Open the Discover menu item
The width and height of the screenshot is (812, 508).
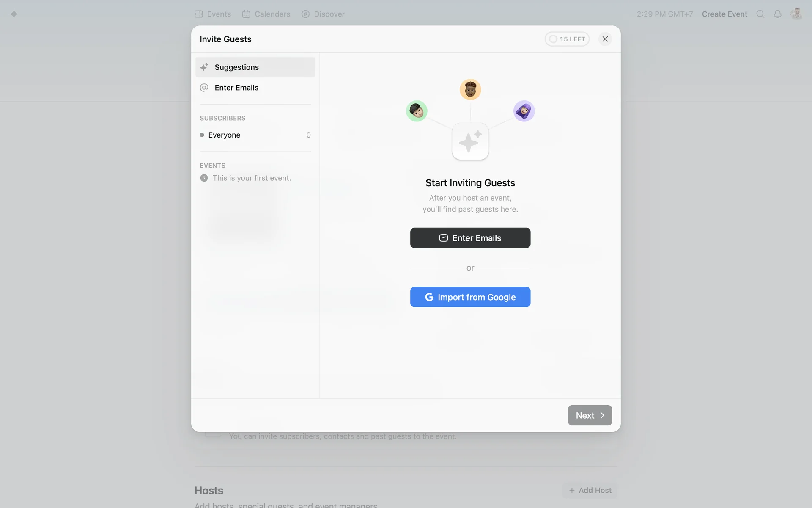pos(323,14)
